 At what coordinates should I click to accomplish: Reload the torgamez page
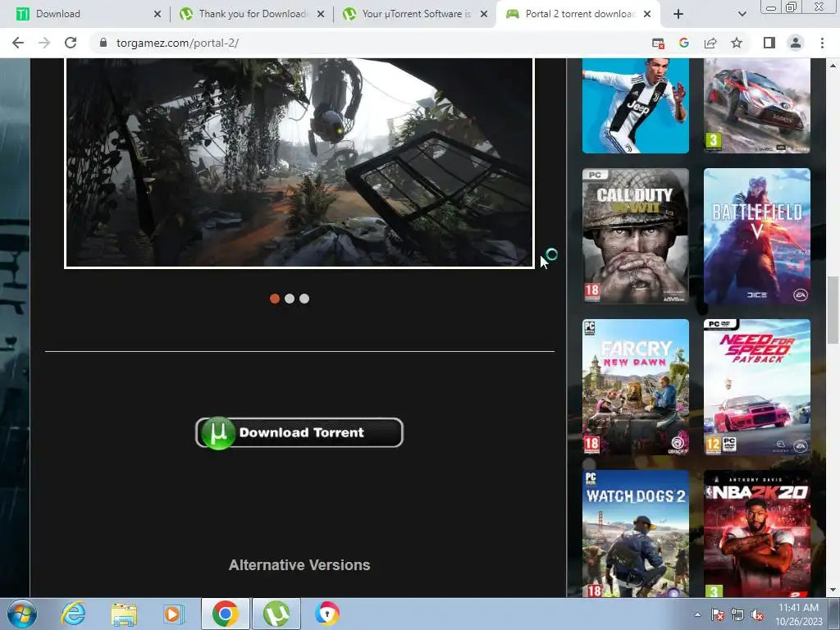(71, 43)
